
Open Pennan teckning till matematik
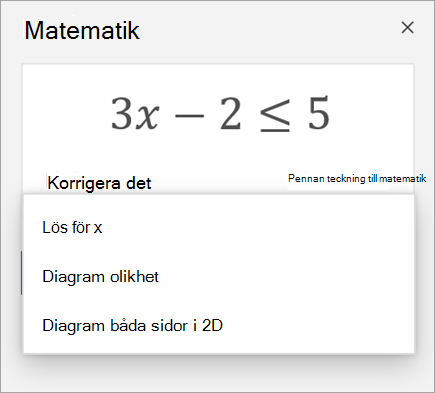[357, 179]
